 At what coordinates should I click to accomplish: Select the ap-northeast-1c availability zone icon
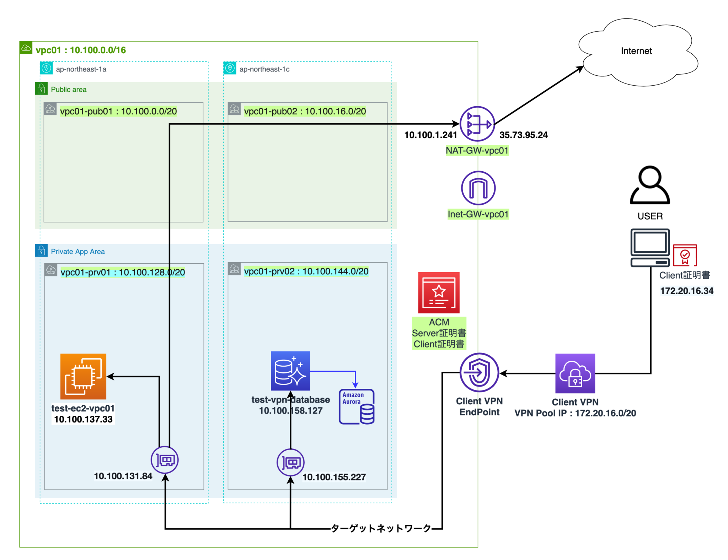click(x=230, y=68)
